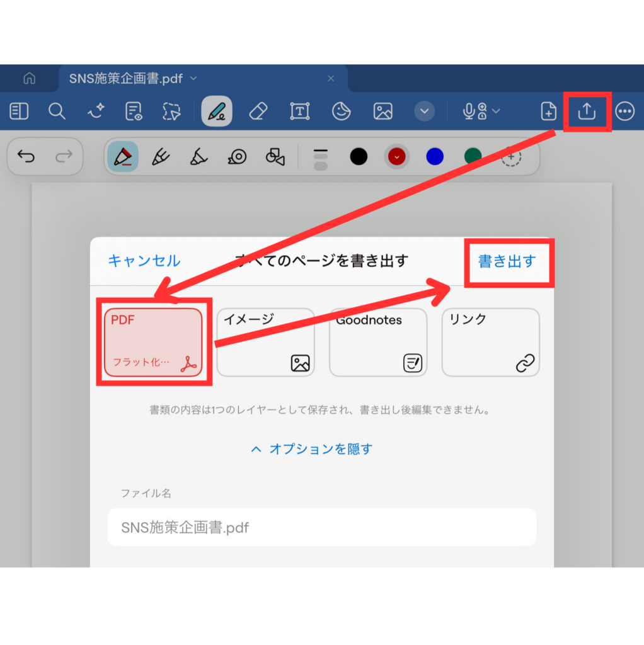Select the Text box tool
Image resolution: width=644 pixels, height=645 pixels.
point(299,111)
